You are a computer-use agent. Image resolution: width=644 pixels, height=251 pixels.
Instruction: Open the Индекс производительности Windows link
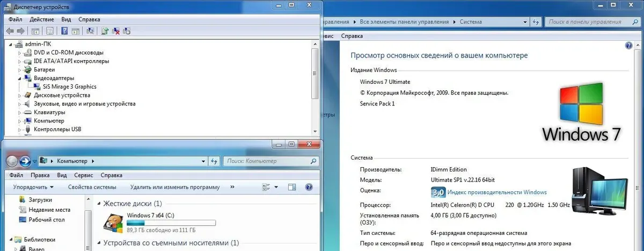pyautogui.click(x=497, y=192)
